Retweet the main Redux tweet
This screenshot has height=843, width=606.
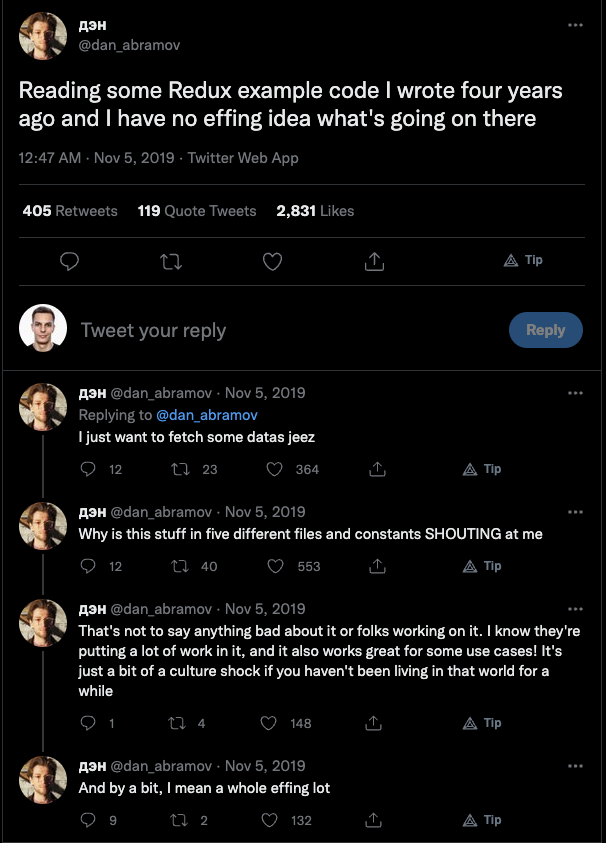click(x=172, y=261)
